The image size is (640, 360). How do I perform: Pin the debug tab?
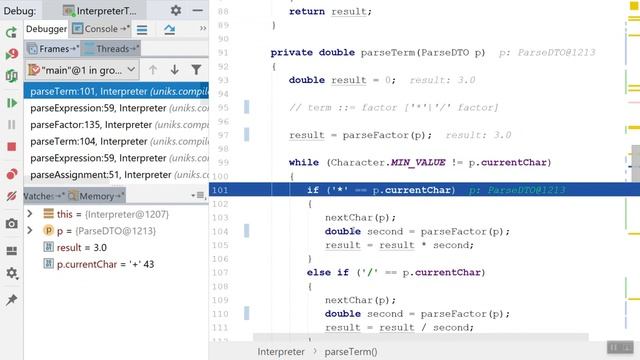tap(11, 300)
